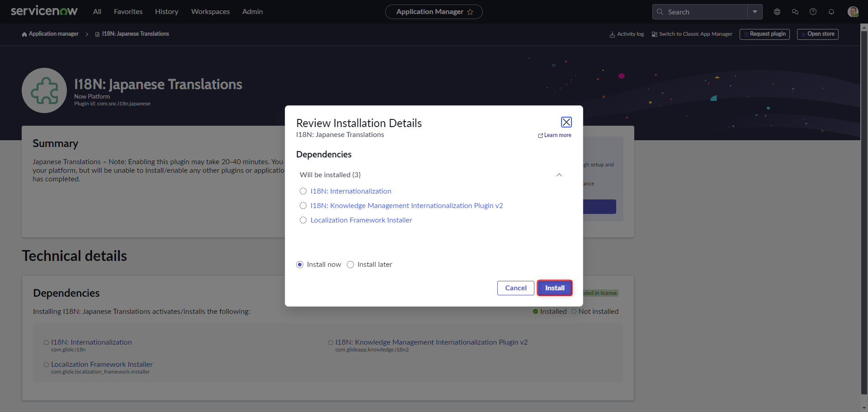Open the user avatar menu
Image resolution: width=868 pixels, height=412 pixels.
(854, 12)
